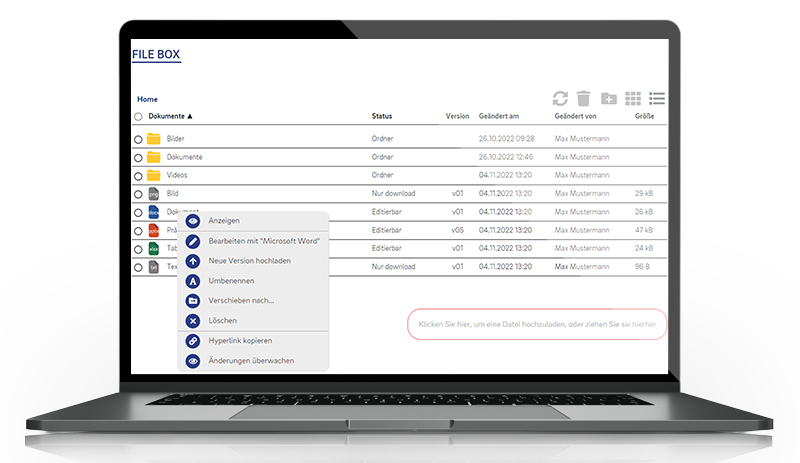Click the refresh icon in toolbar
Screen dimensions: 800x463
pyautogui.click(x=560, y=98)
